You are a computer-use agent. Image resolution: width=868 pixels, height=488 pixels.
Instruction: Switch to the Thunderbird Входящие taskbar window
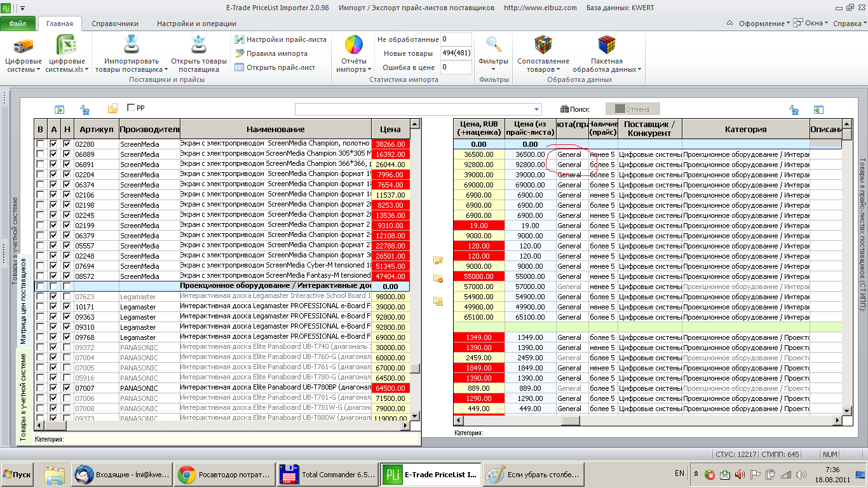coord(121,474)
